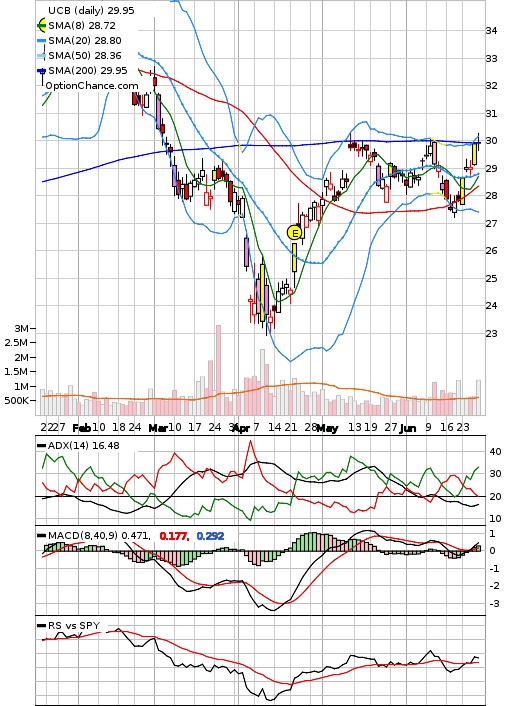Click the yellow E earnings marker

click(x=294, y=233)
